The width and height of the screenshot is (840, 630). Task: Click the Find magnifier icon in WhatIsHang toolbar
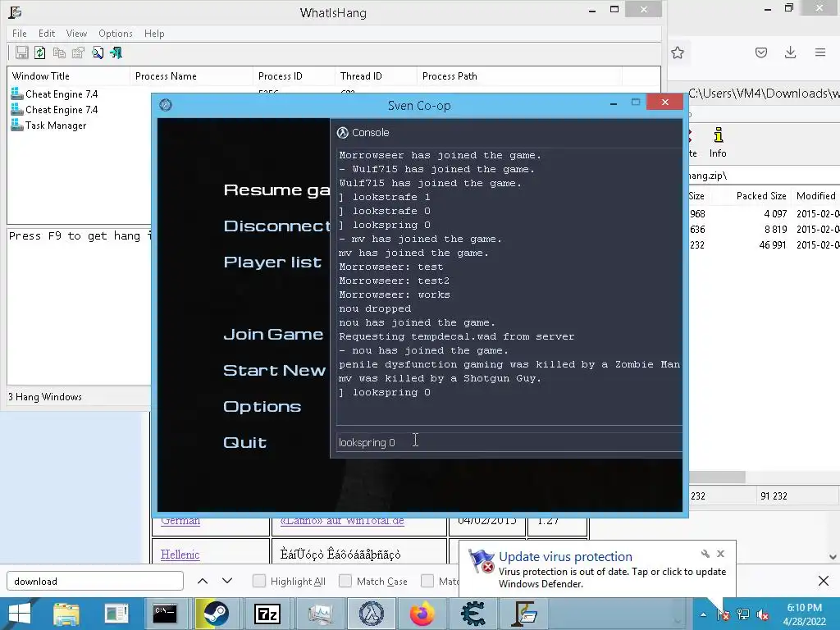pos(98,52)
